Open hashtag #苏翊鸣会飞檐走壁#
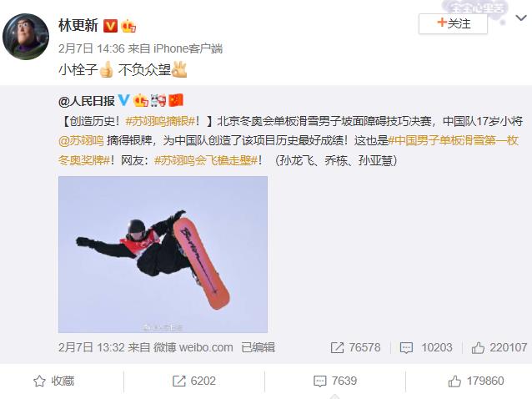This screenshot has height=399, width=532. pos(206,160)
